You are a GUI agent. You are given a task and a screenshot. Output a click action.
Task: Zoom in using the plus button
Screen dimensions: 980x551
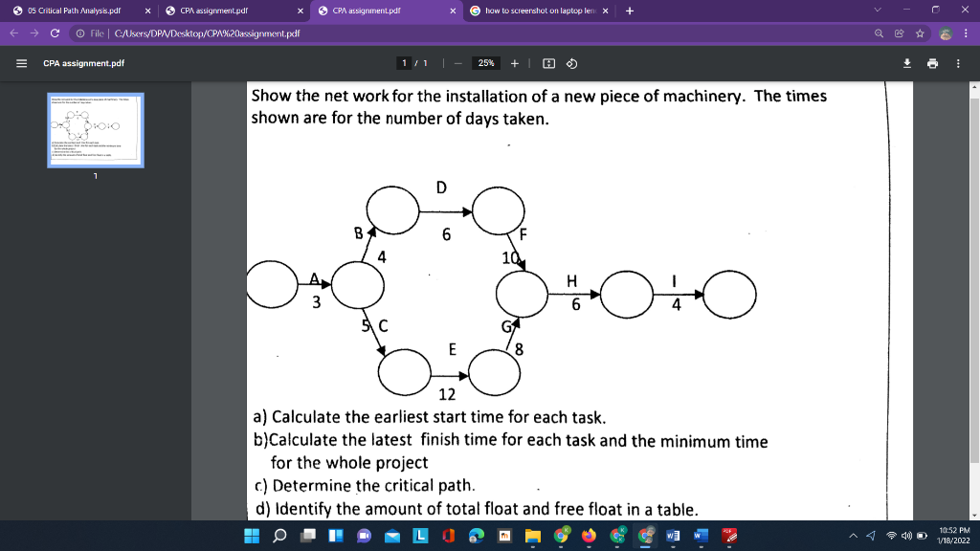click(x=515, y=64)
